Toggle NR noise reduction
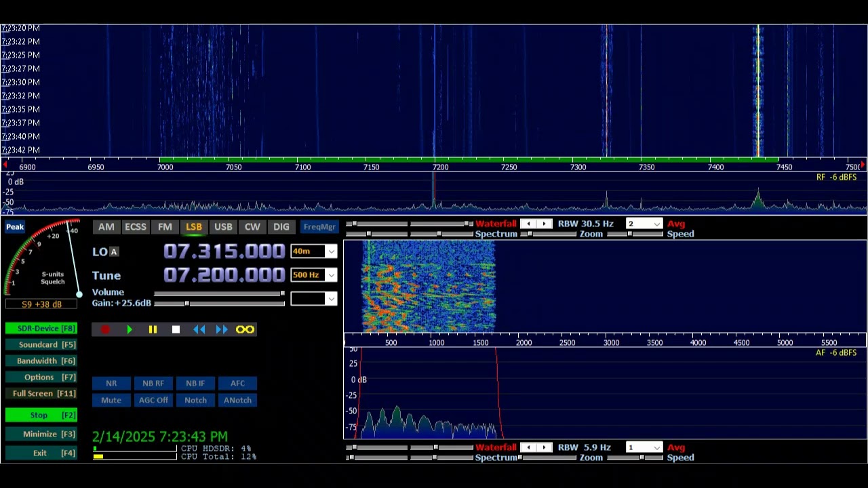This screenshot has height=488, width=868. (111, 384)
